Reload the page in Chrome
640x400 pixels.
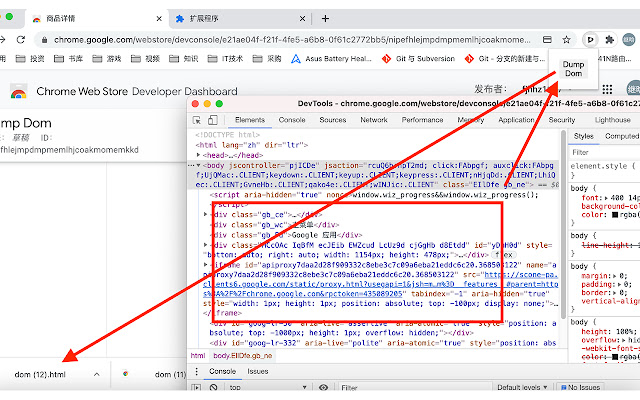pos(20,40)
